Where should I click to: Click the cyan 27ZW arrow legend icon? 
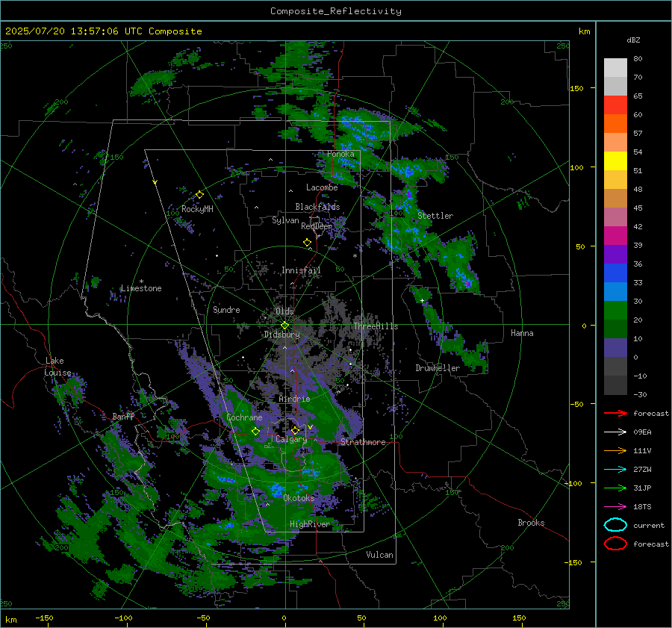click(615, 470)
